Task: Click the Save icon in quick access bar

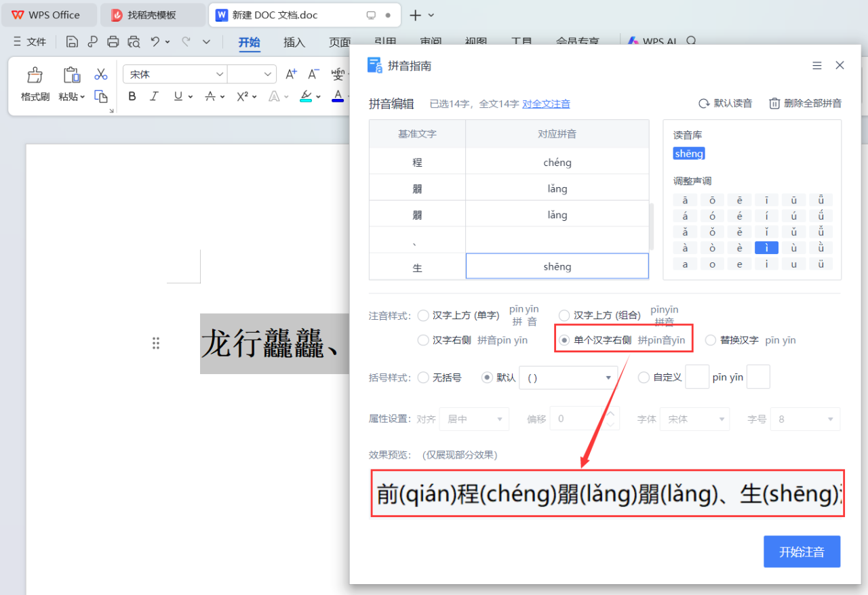Action: 72,42
